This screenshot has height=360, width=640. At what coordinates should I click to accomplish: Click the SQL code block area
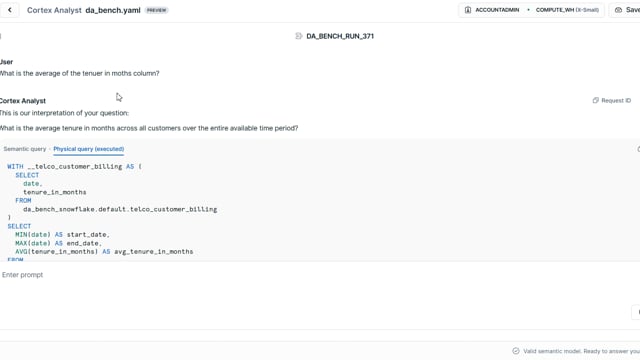coord(320,209)
